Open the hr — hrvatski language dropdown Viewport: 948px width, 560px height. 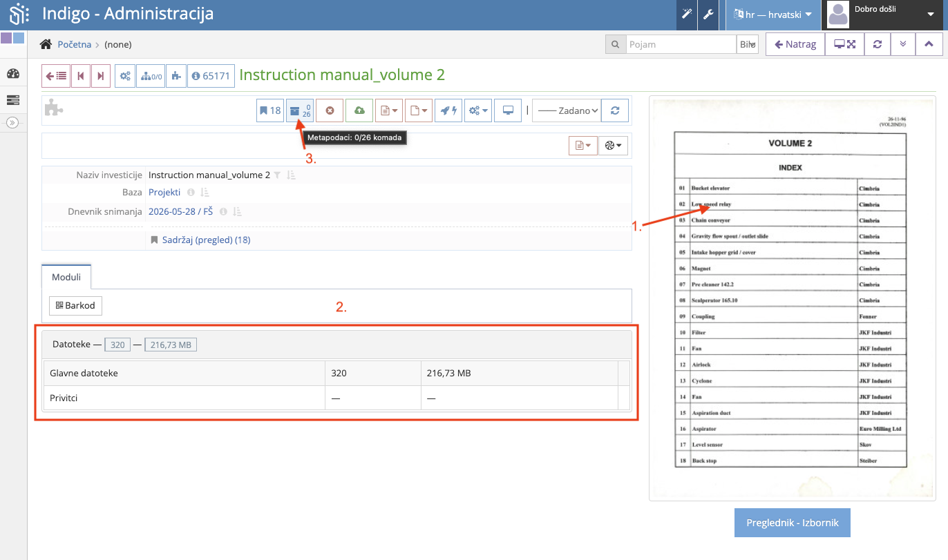click(772, 15)
